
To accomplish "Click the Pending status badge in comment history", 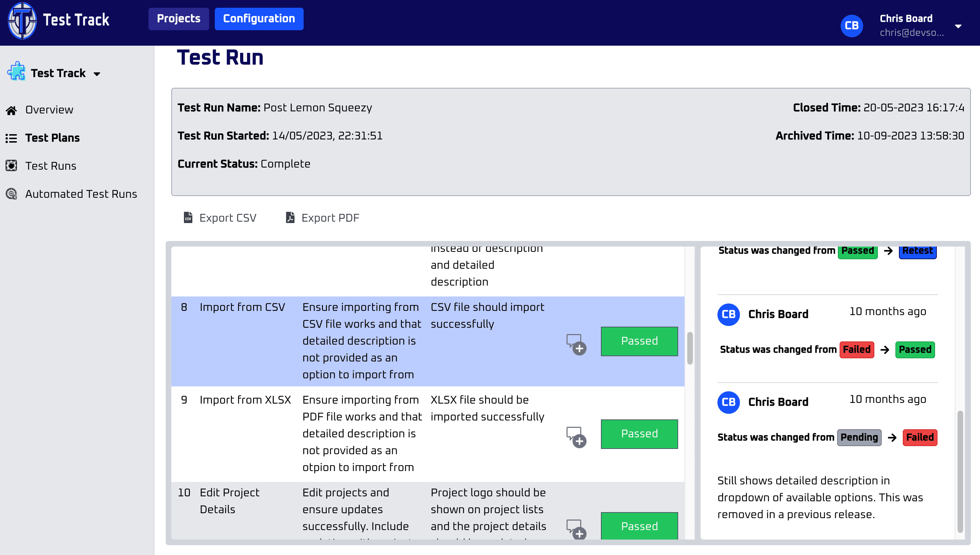I will click(859, 437).
